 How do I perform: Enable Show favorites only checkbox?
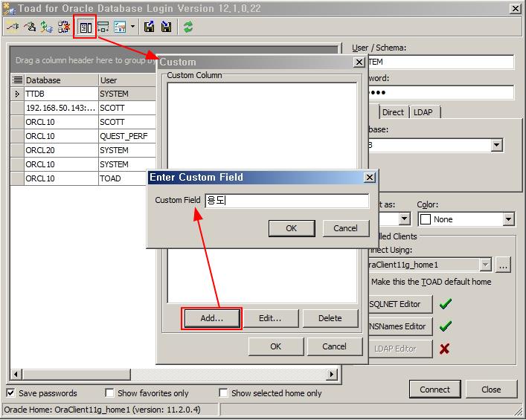click(x=109, y=393)
